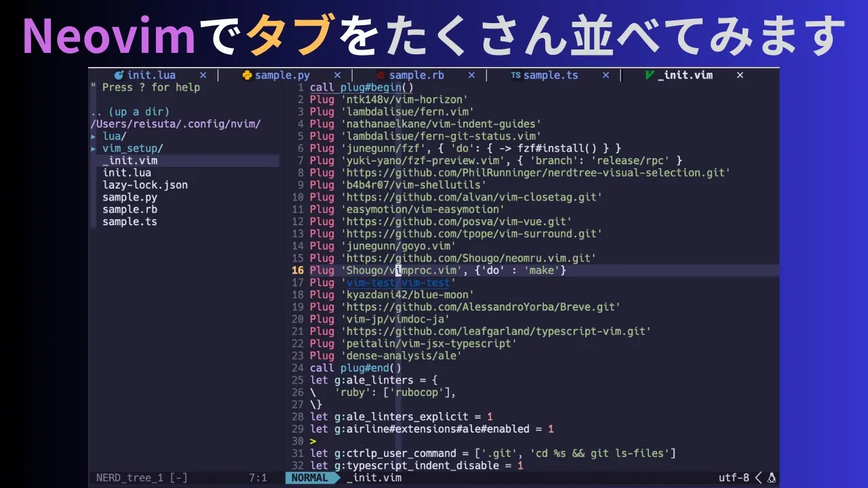
Task: Open lua/ directory in NERDTree
Action: tap(115, 136)
